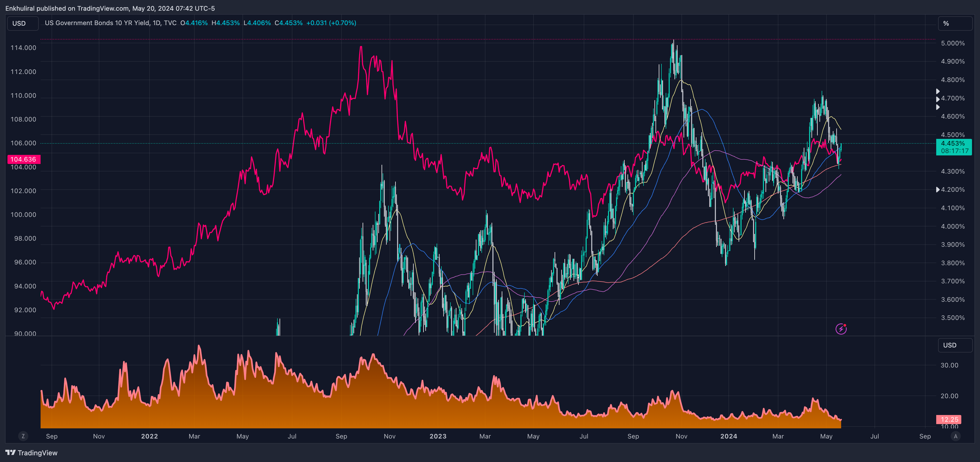Screen dimensions: 980x462
Task: Click the arrow marker directly beside 4.700%
Action: point(938,99)
